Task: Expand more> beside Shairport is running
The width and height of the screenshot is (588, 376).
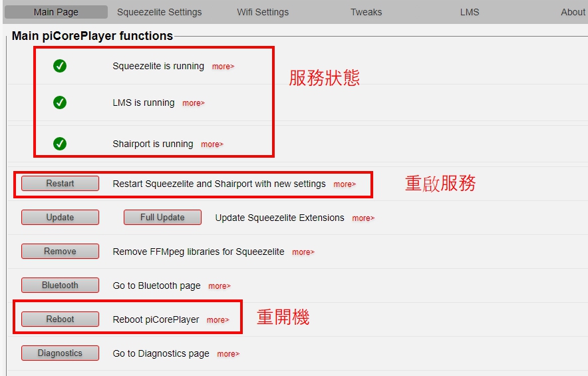Action: (212, 144)
